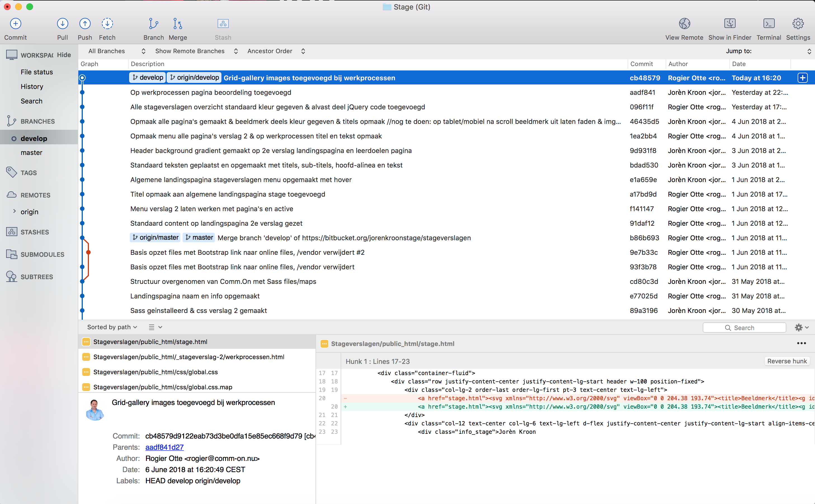Click the added diff line marked plus
Image resolution: width=815 pixels, height=504 pixels.
578,406
